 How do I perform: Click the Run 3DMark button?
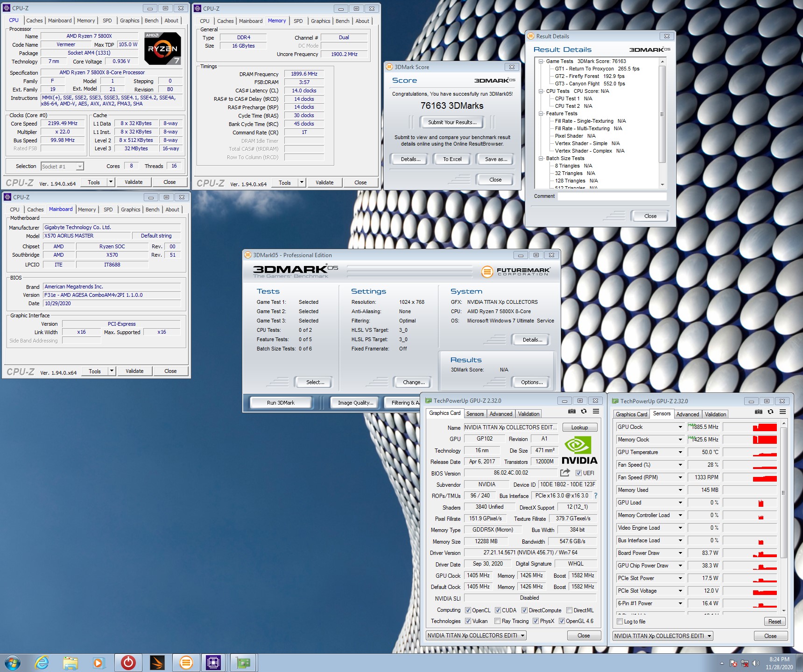click(x=281, y=403)
